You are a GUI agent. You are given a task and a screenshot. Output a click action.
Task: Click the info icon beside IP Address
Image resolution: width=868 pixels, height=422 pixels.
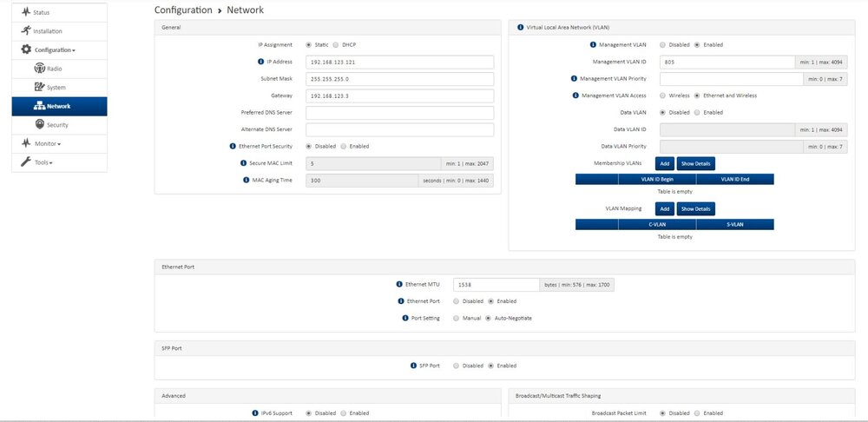click(x=260, y=62)
